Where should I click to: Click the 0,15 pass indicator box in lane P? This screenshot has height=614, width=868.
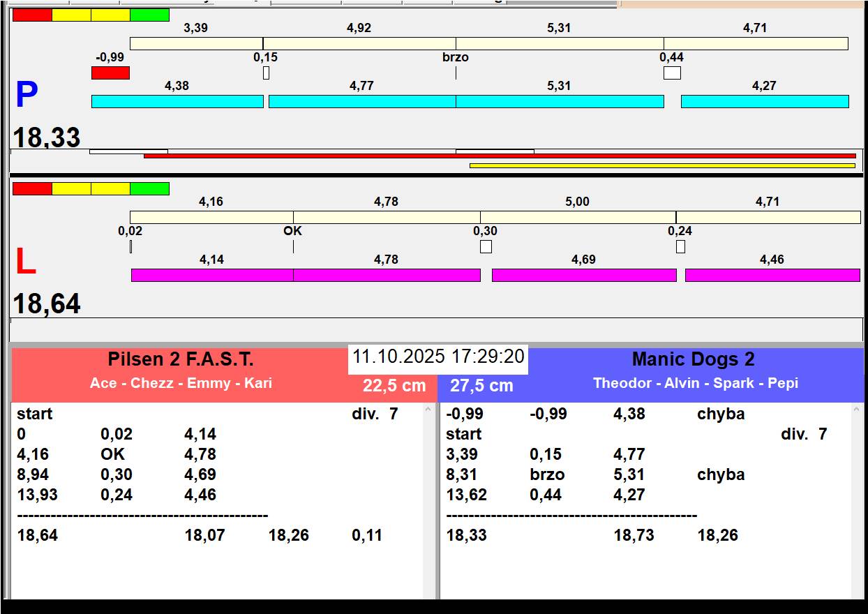(266, 73)
